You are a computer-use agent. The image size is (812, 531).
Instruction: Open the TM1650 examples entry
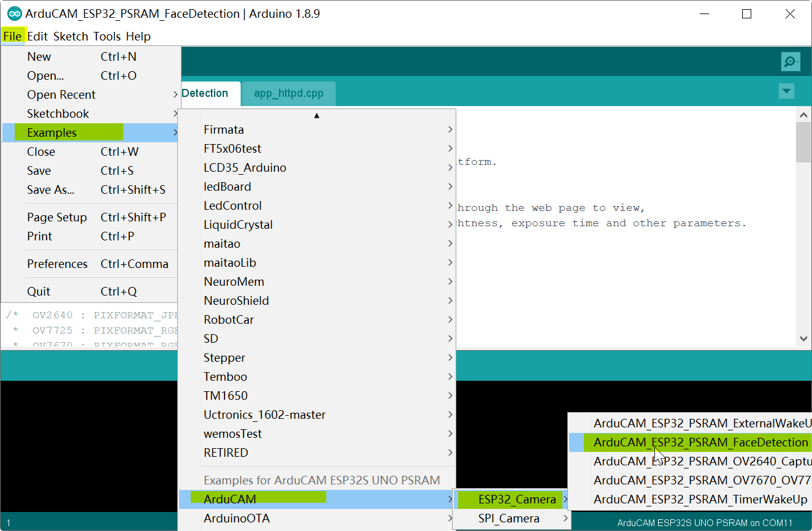(317, 395)
